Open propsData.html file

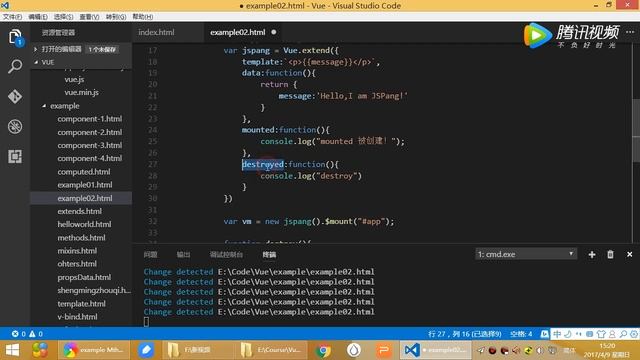coord(84,277)
